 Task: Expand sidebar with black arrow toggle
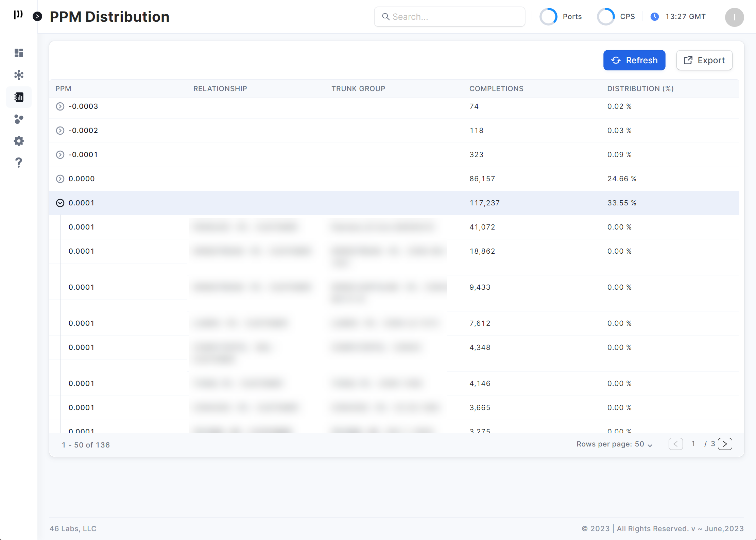(37, 16)
